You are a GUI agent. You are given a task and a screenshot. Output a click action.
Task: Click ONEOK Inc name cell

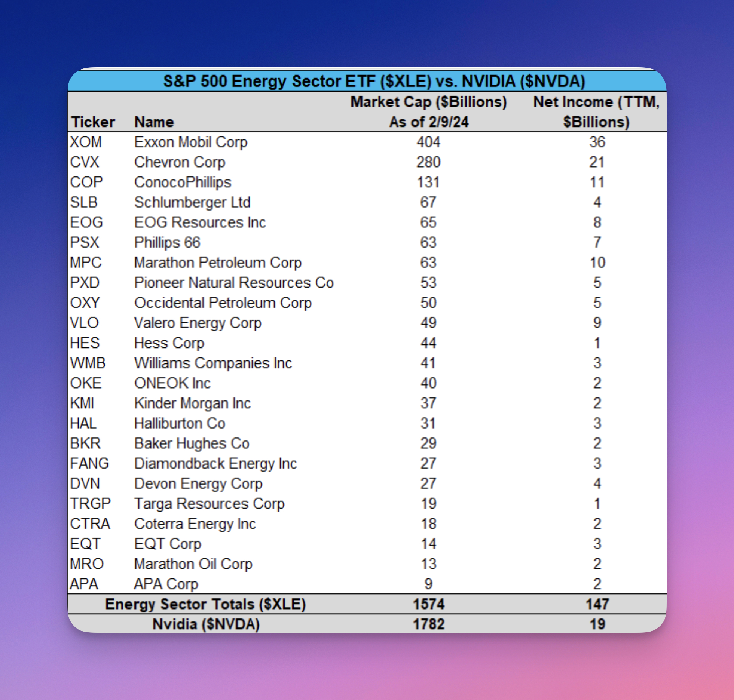pos(172,383)
